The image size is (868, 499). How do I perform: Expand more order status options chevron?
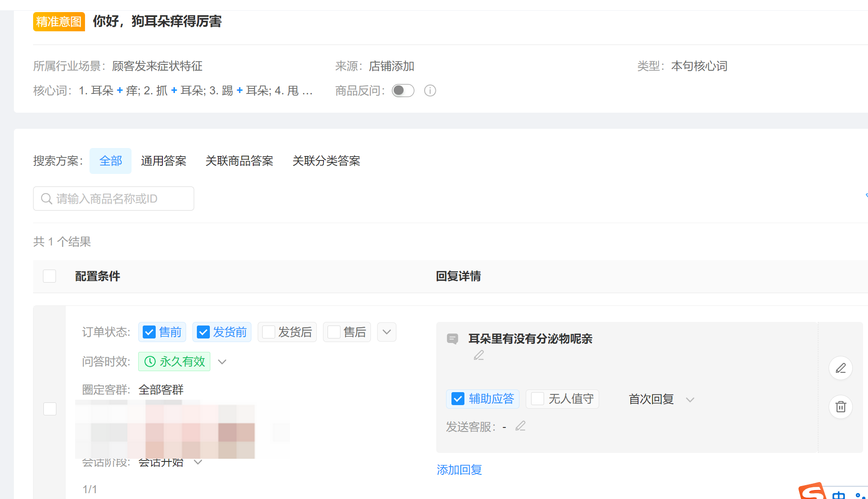coord(387,332)
